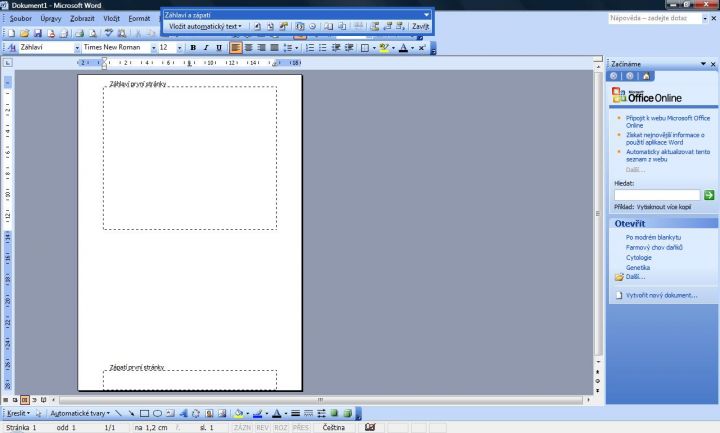Click the Zavřít button on header toolbar
Screen dimensions: 720x433
420,27
